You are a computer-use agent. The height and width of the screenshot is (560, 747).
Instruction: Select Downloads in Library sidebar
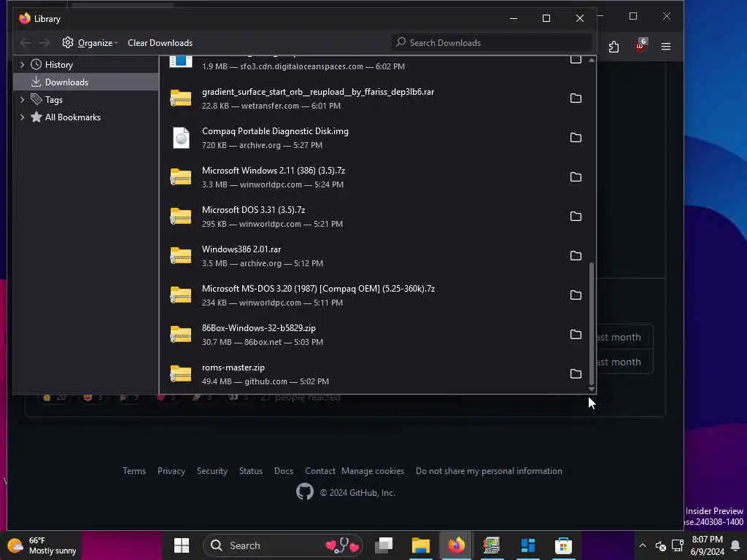[86, 82]
